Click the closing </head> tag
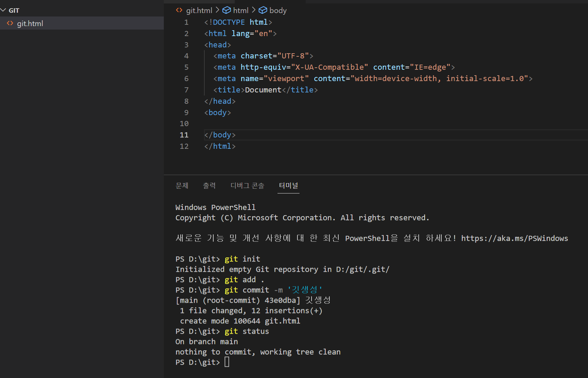This screenshot has width=588, height=378. [x=220, y=101]
